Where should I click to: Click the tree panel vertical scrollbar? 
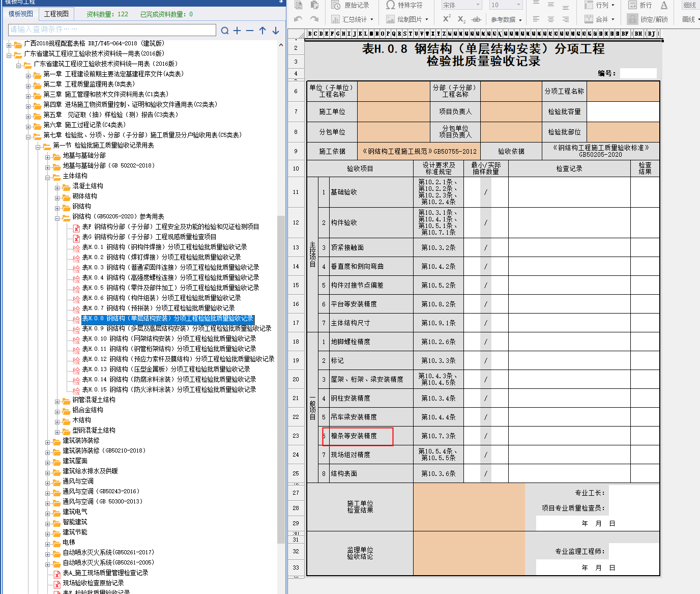pyautogui.click(x=281, y=379)
